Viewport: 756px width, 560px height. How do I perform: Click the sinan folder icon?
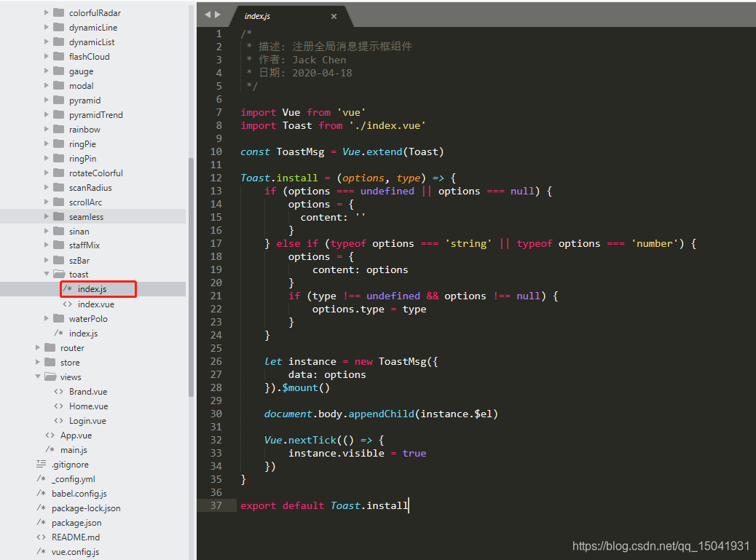(59, 231)
